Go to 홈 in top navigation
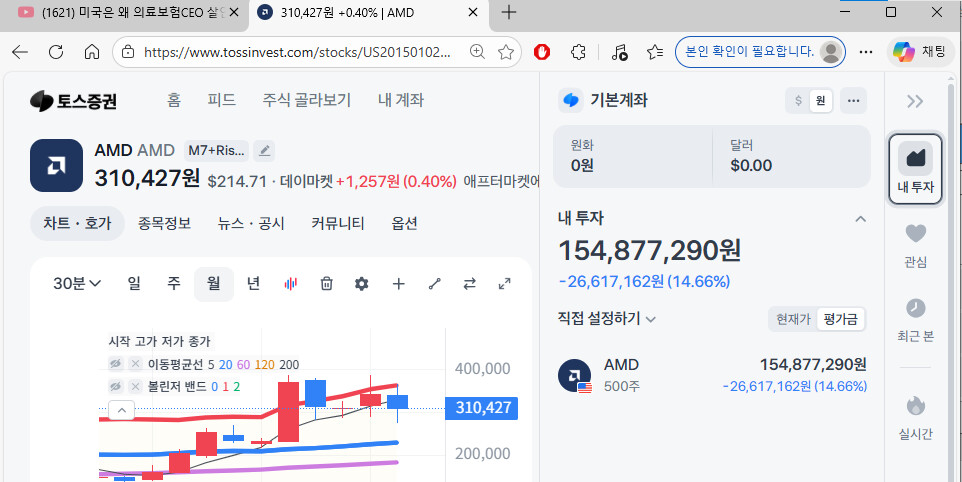Image resolution: width=962 pixels, height=482 pixels. click(174, 100)
